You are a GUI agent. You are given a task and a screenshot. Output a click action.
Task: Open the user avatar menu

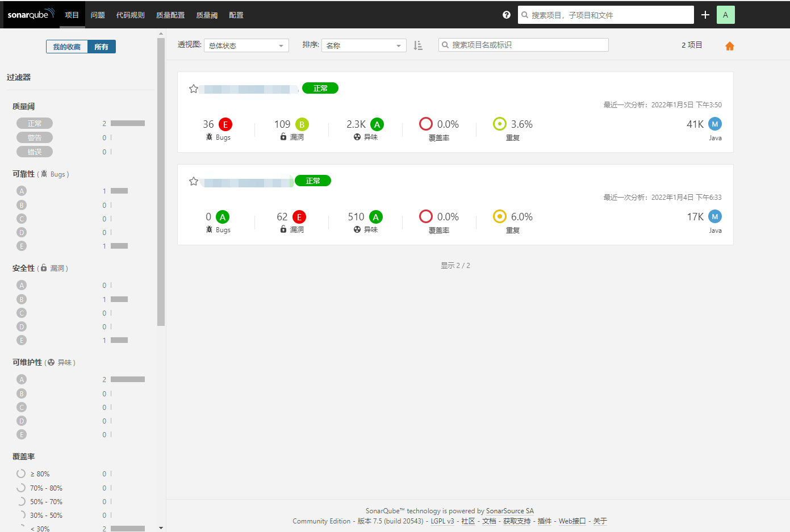click(x=725, y=14)
